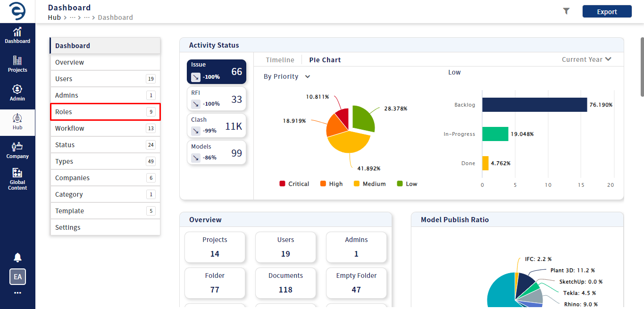Open the EA user avatar
The height and width of the screenshot is (309, 644).
tap(17, 277)
